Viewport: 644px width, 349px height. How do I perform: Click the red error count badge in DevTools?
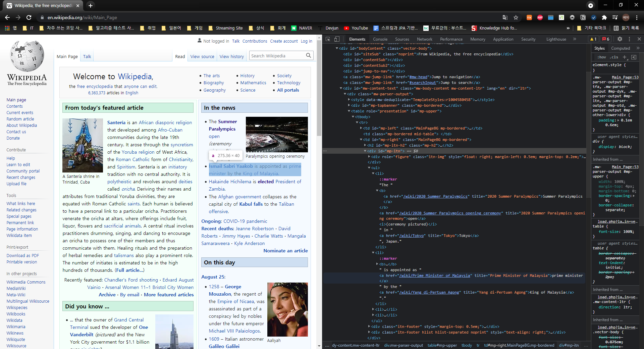click(606, 39)
